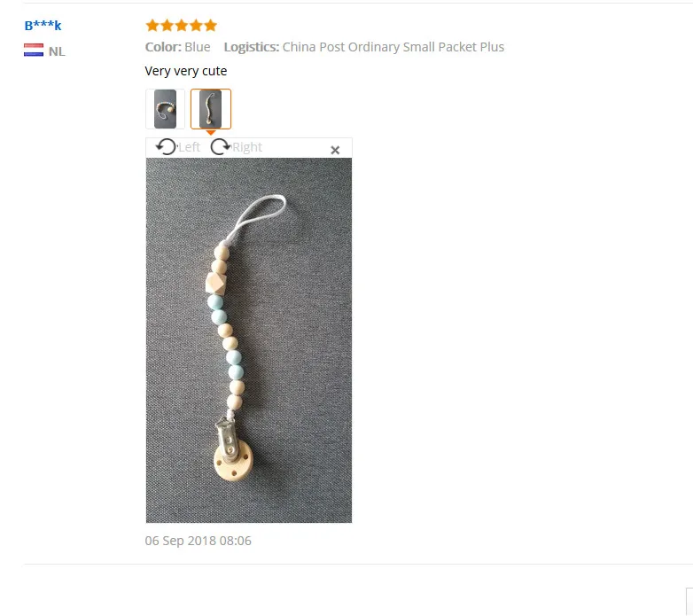This screenshot has width=693, height=616.
Task: Click the NL country label
Action: pyautogui.click(x=57, y=51)
